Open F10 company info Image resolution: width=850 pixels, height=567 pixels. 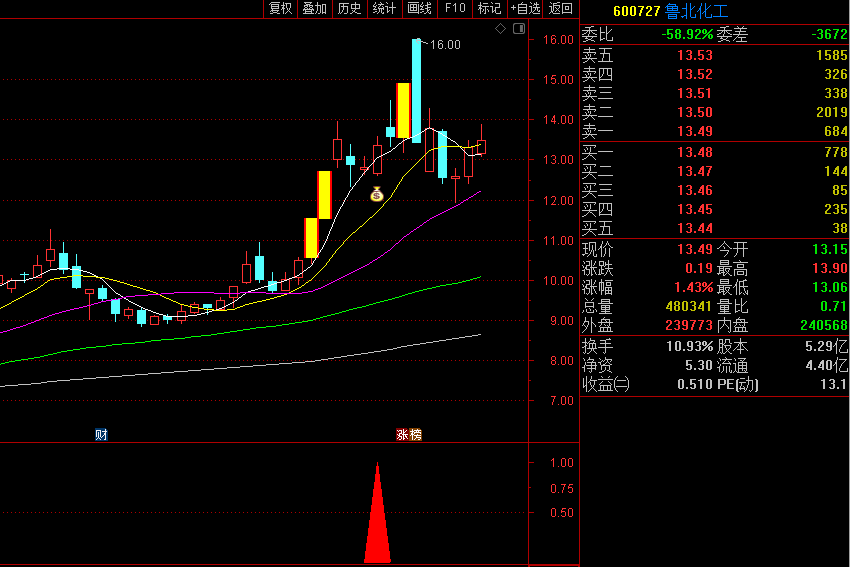coord(455,8)
